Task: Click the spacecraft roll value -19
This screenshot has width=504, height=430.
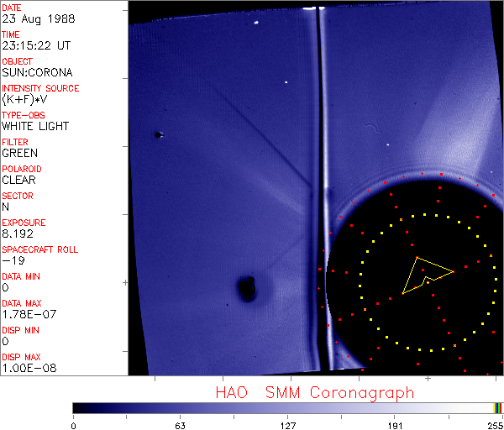Action: point(12,260)
